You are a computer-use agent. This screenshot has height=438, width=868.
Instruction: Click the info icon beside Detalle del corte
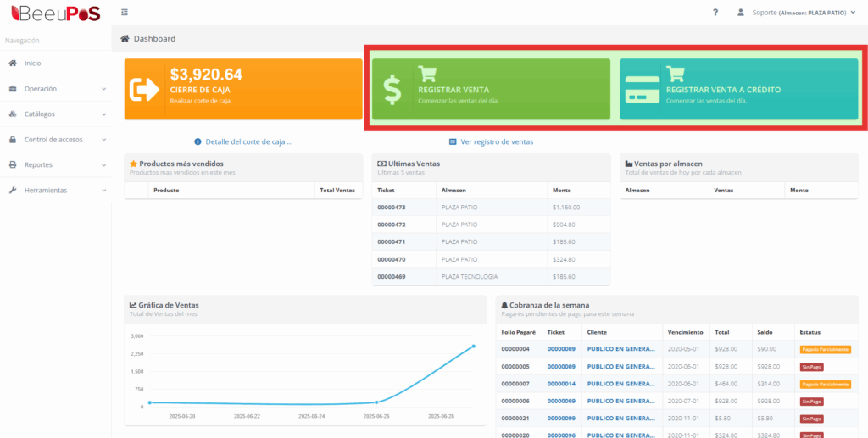[x=198, y=141]
